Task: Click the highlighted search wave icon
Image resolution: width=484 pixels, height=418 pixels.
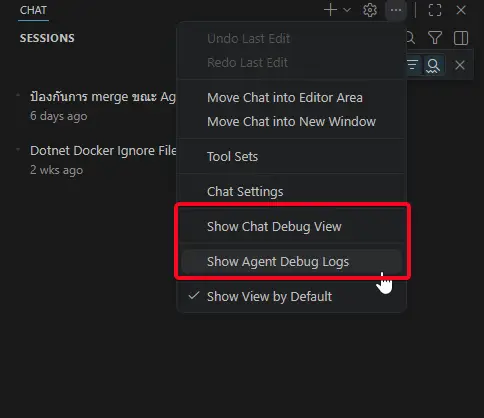Action: pyautogui.click(x=433, y=65)
